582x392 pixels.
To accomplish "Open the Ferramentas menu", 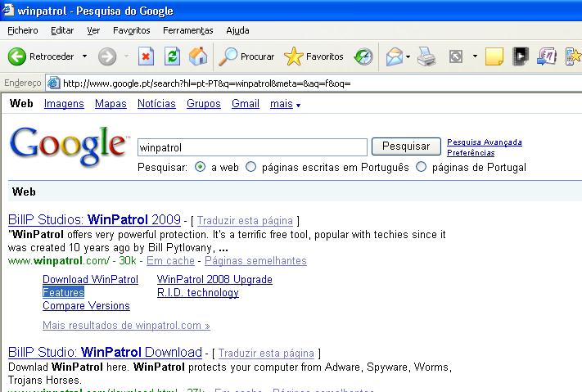I will point(187,30).
